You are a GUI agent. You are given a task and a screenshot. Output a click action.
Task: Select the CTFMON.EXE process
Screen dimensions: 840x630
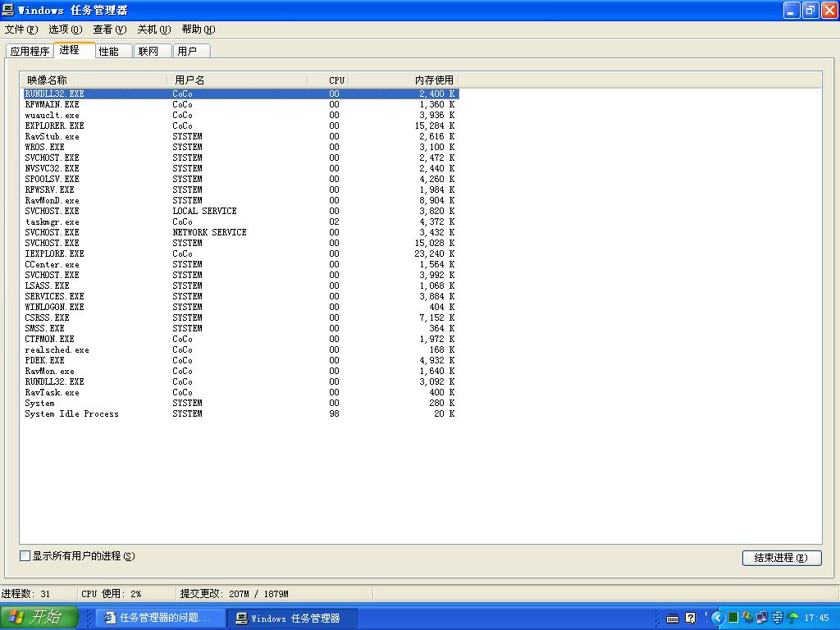click(240, 339)
